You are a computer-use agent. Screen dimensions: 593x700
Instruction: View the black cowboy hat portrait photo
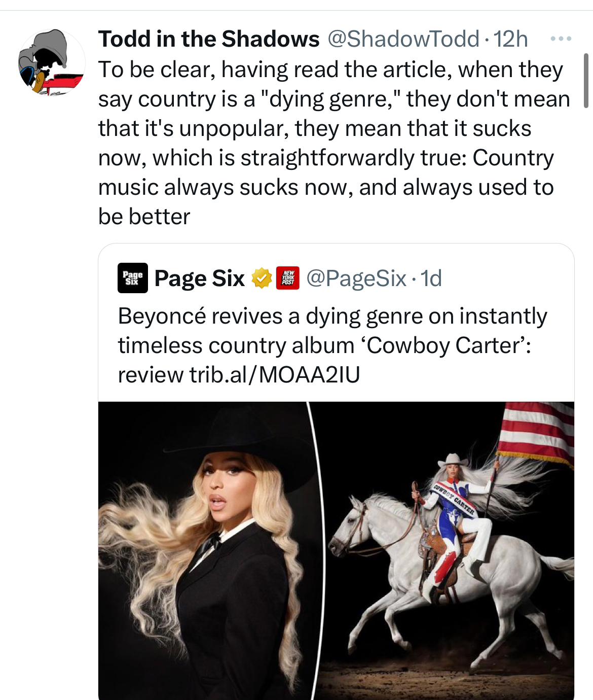207,551
